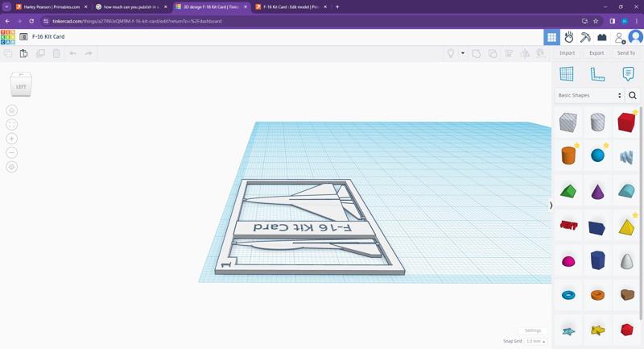
Task: Fit all objects in view
Action: point(11,125)
